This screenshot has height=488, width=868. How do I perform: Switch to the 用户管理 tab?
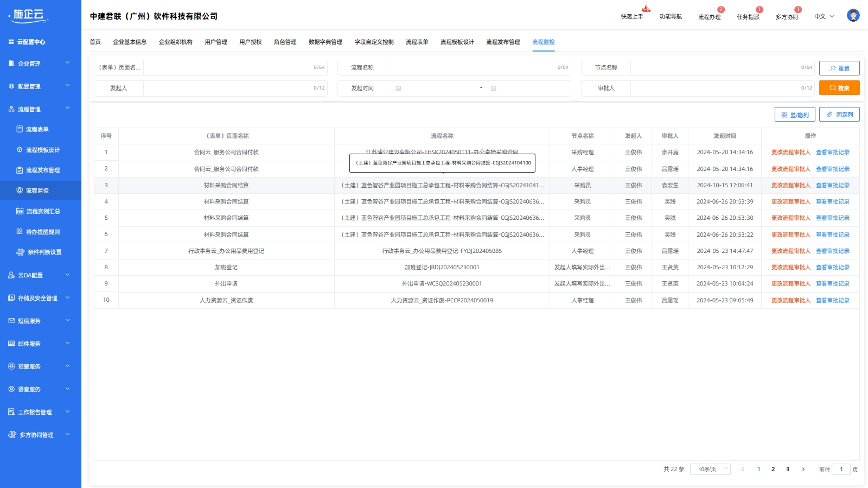216,42
